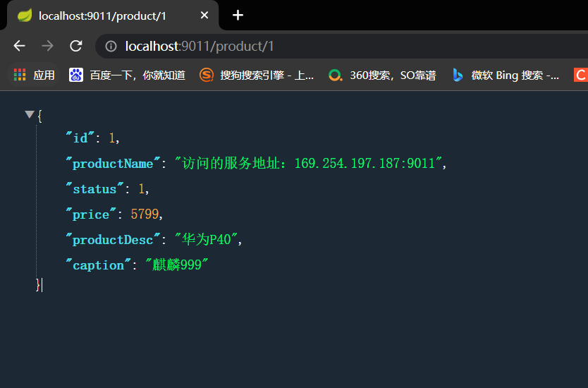The width and height of the screenshot is (588, 388).
Task: Click the price value 5799
Action: (145, 214)
